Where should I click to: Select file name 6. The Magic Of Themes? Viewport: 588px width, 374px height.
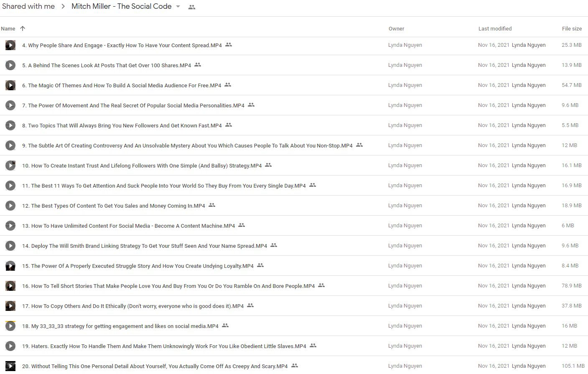tap(122, 85)
